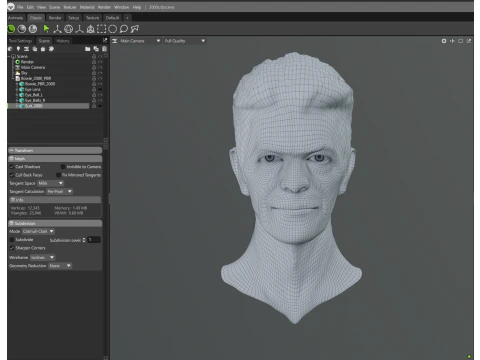Image resolution: width=480 pixels, height=360 pixels.
Task: Add a new workspace with plus tab
Action: click(127, 18)
